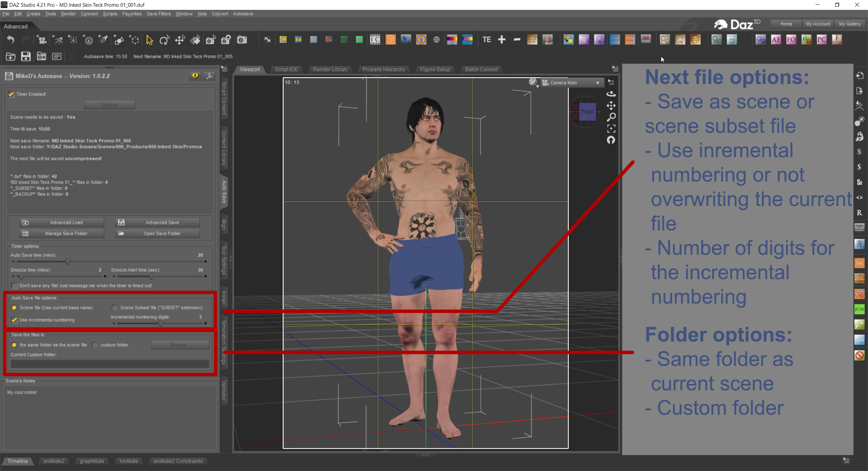Click the viewport pan arrows icon
This screenshot has height=471, width=868.
click(611, 106)
